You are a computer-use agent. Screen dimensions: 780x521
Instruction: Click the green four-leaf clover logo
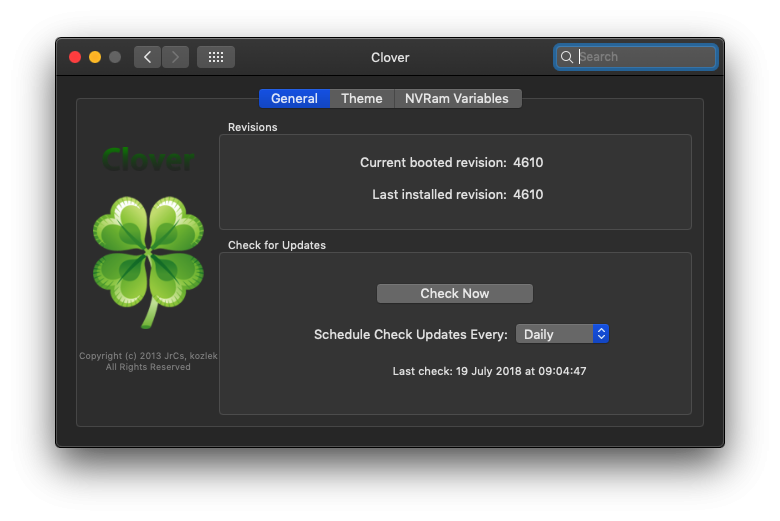click(x=148, y=262)
